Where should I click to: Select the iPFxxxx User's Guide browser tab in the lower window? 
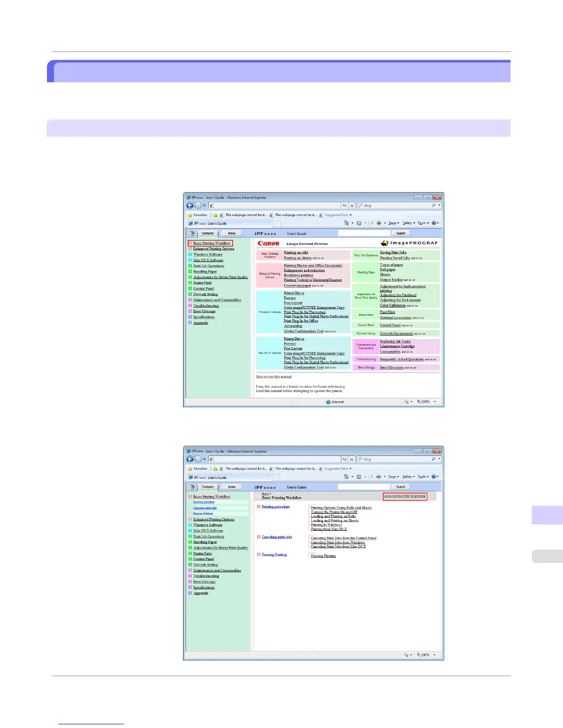pyautogui.click(x=230, y=477)
